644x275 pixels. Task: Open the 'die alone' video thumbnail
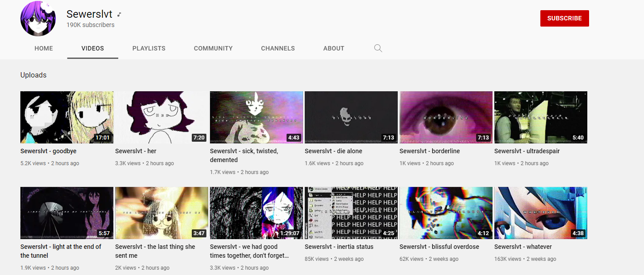tap(351, 117)
